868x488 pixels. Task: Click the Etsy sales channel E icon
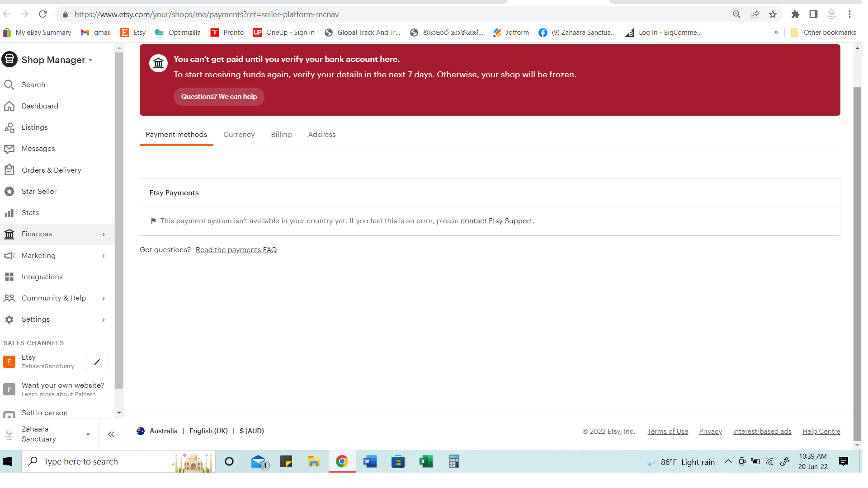pyautogui.click(x=9, y=362)
